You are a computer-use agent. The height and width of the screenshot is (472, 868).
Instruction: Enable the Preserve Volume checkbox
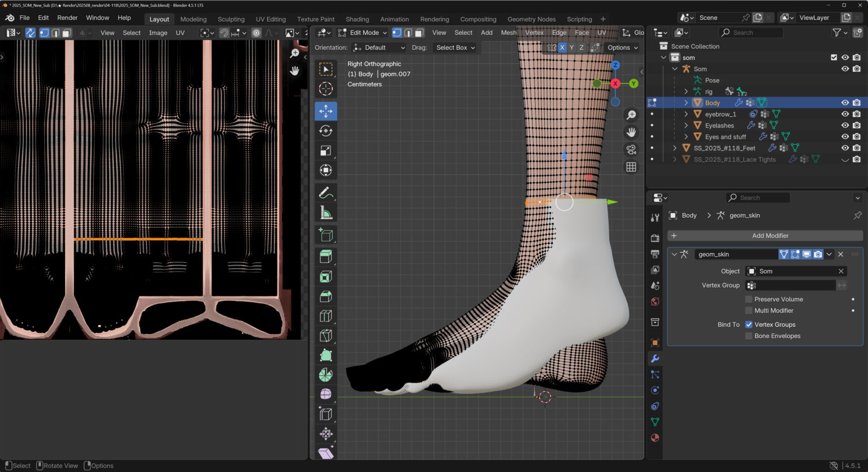click(749, 299)
